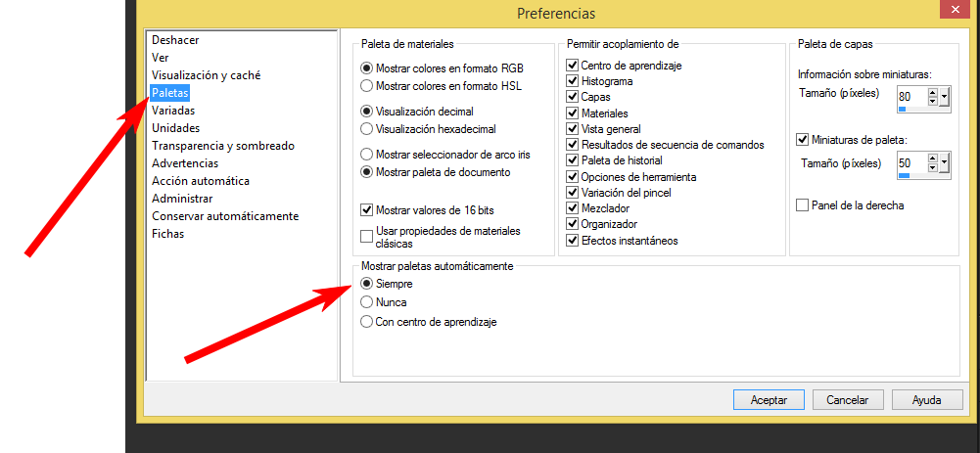Click the thumbnail info size field showing 80

click(x=911, y=96)
